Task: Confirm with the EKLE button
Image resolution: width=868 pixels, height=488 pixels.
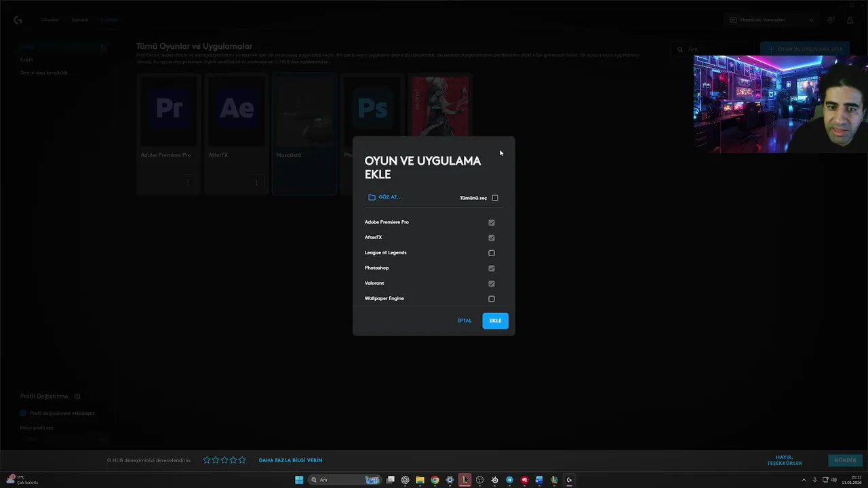Action: pos(495,321)
